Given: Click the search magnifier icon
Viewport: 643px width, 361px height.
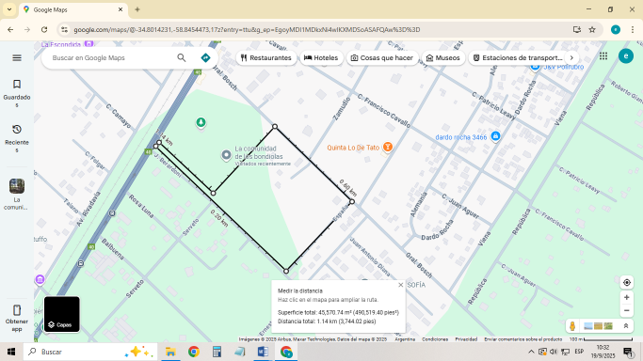Looking at the screenshot, I should (x=182, y=58).
